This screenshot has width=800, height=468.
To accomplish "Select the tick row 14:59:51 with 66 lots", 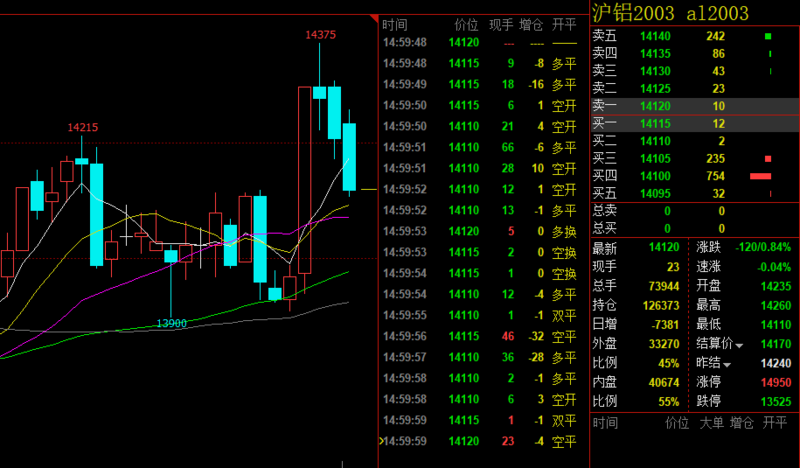I will pos(480,147).
